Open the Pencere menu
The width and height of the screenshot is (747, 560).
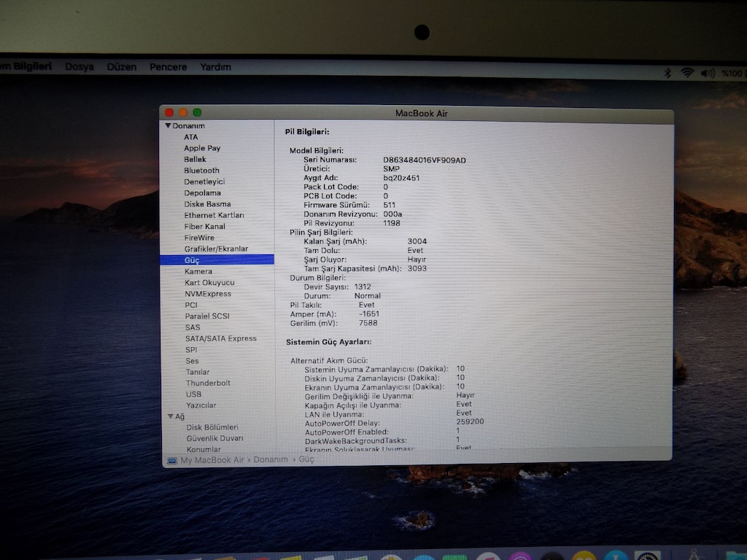[169, 67]
